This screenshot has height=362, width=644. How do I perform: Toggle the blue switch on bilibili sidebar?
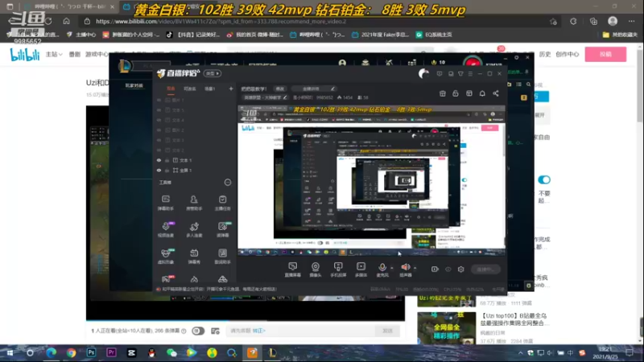tap(544, 179)
